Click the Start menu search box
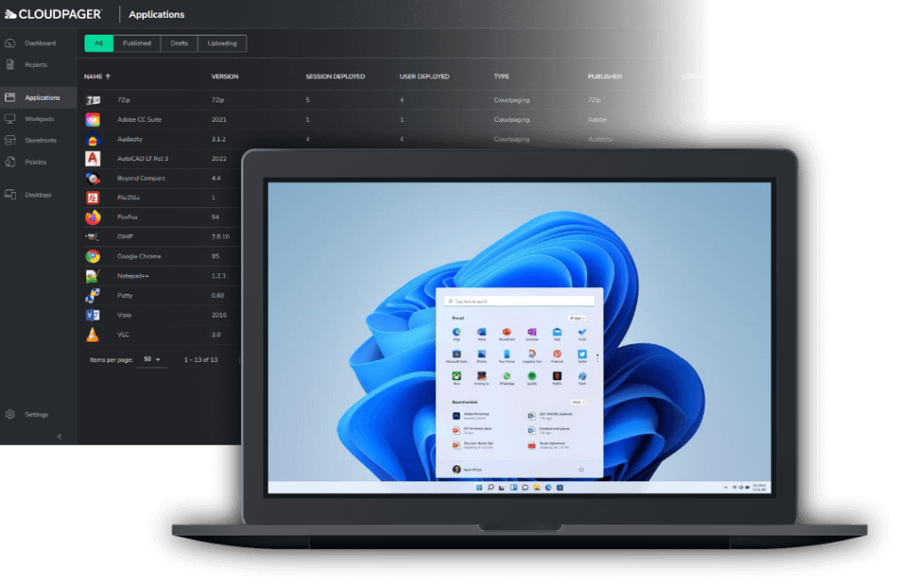The width and height of the screenshot is (911, 588). 520,302
